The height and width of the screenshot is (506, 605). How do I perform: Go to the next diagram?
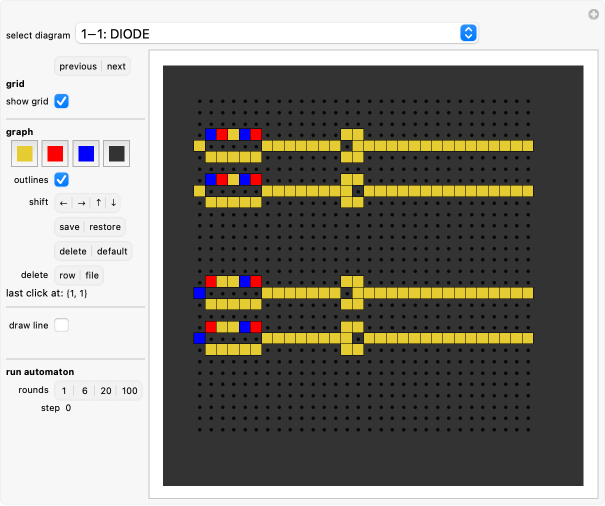point(116,67)
